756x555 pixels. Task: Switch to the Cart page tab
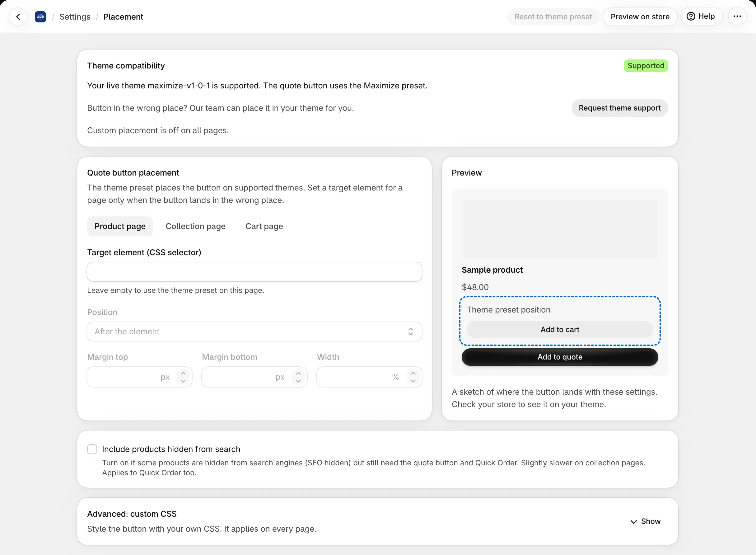point(264,226)
